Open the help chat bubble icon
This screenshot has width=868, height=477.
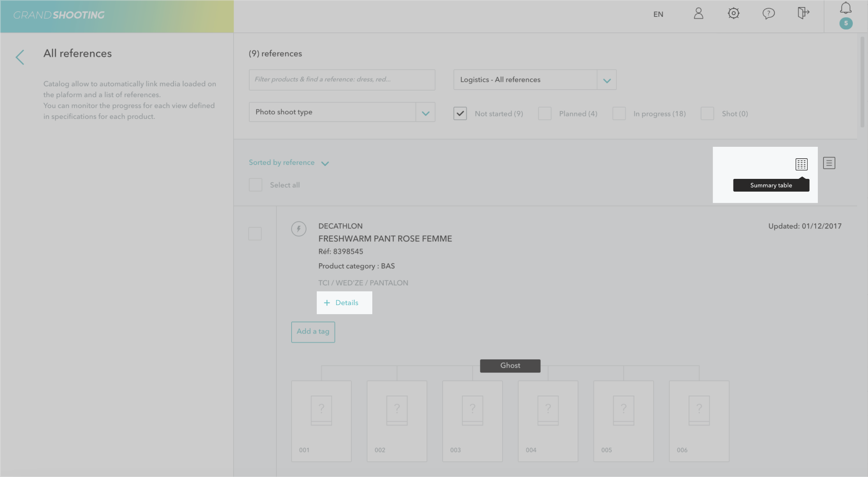[768, 14]
